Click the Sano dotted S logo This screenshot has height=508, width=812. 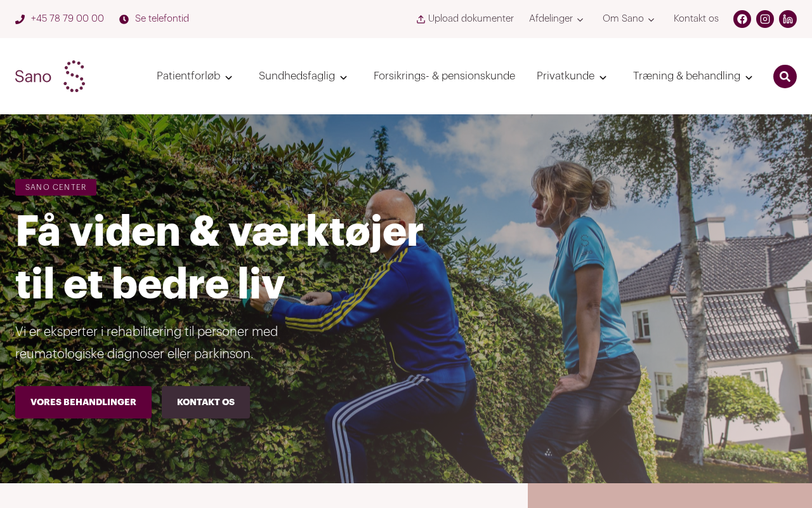click(x=74, y=76)
